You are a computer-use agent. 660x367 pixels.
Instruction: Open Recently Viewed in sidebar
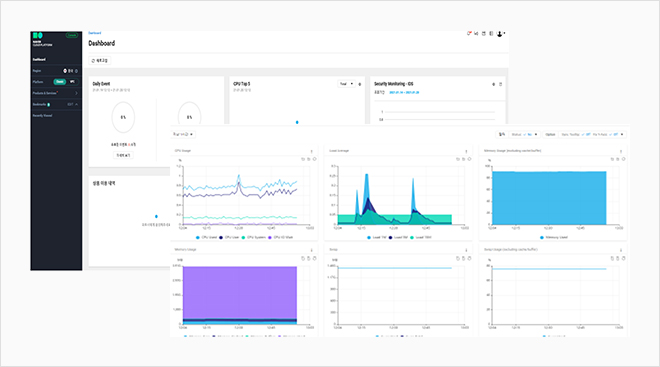[x=43, y=115]
